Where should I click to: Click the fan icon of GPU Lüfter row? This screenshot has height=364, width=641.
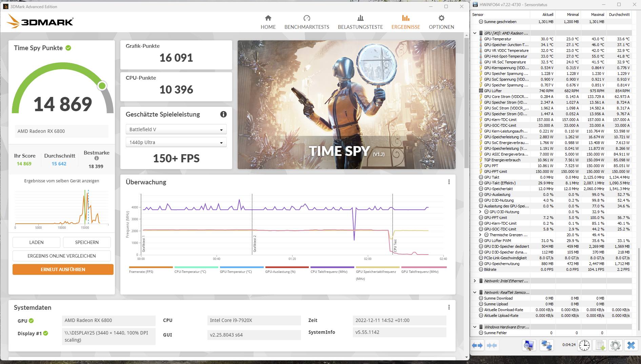pos(481,91)
